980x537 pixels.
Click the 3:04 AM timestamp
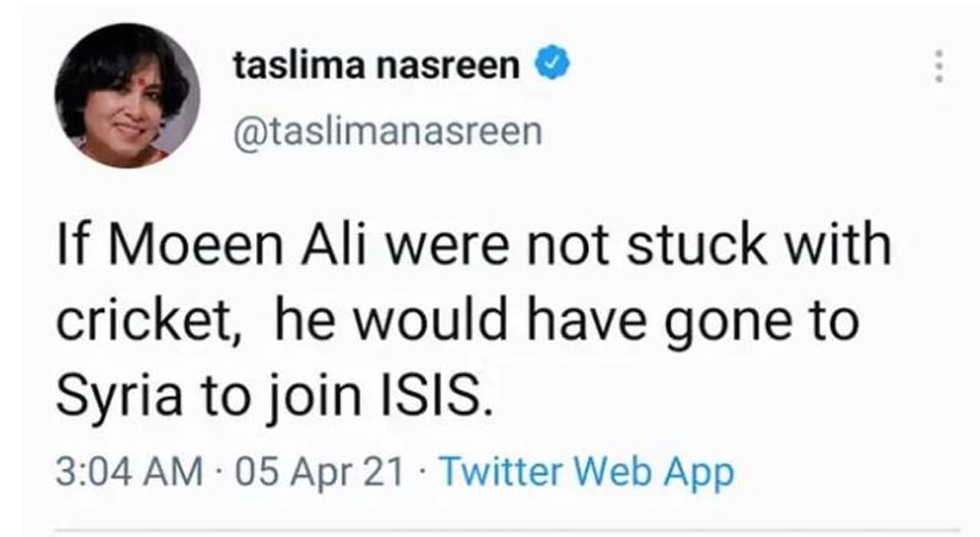129,471
